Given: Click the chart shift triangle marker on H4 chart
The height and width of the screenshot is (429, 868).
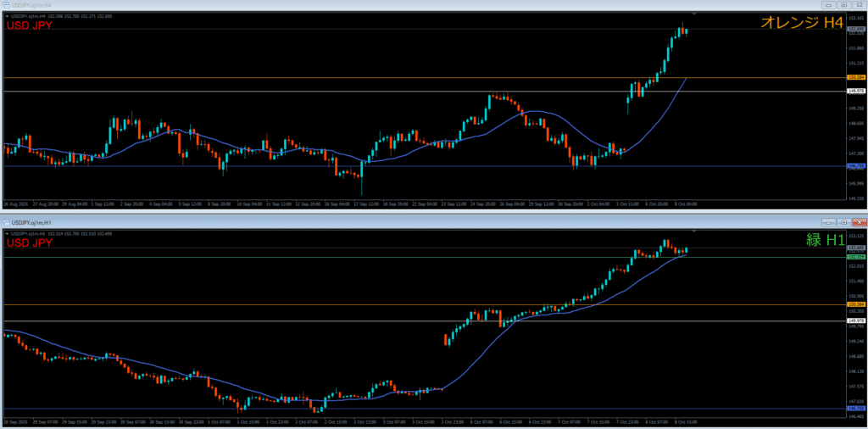Looking at the screenshot, I should click(693, 14).
